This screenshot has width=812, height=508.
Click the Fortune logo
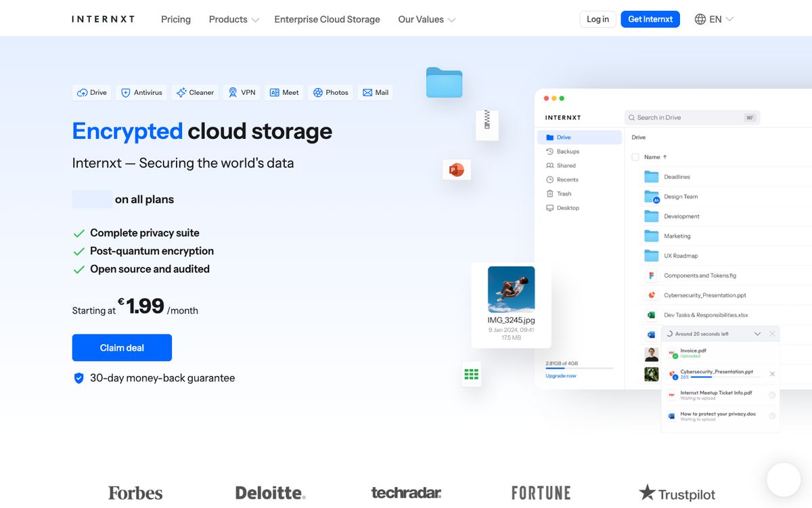coord(541,493)
